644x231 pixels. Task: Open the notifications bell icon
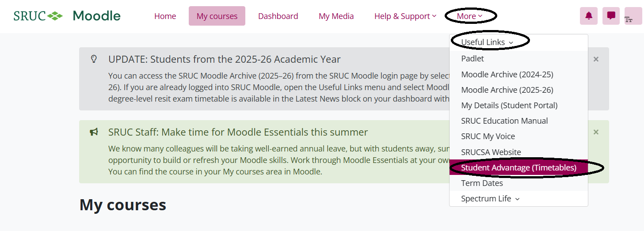[588, 16]
